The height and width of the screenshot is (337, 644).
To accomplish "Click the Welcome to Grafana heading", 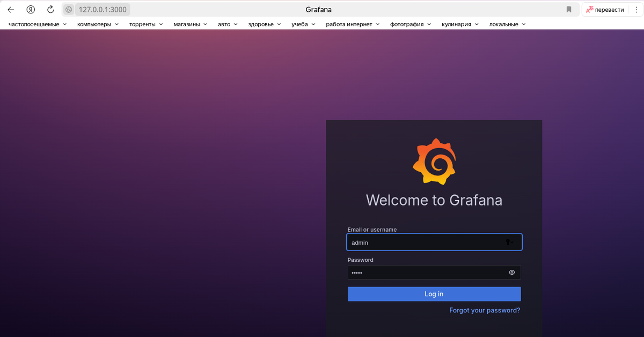I will [434, 200].
